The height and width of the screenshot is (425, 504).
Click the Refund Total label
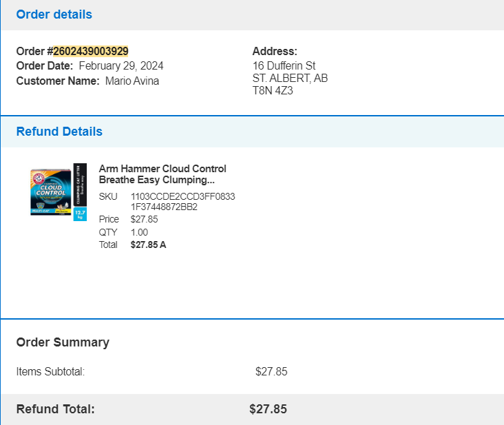(x=56, y=409)
